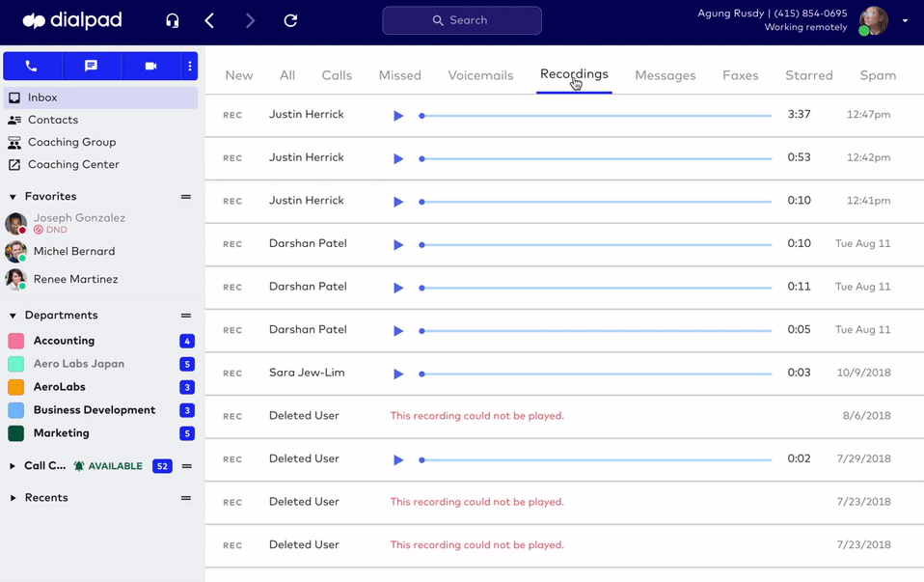Click the Deleted User 8/6/2018 error message

[477, 416]
